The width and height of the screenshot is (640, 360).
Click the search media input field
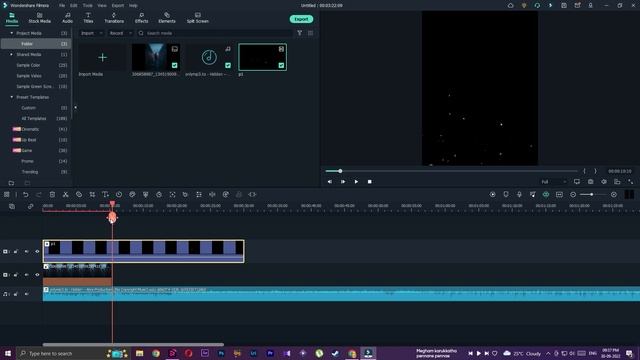(215, 33)
